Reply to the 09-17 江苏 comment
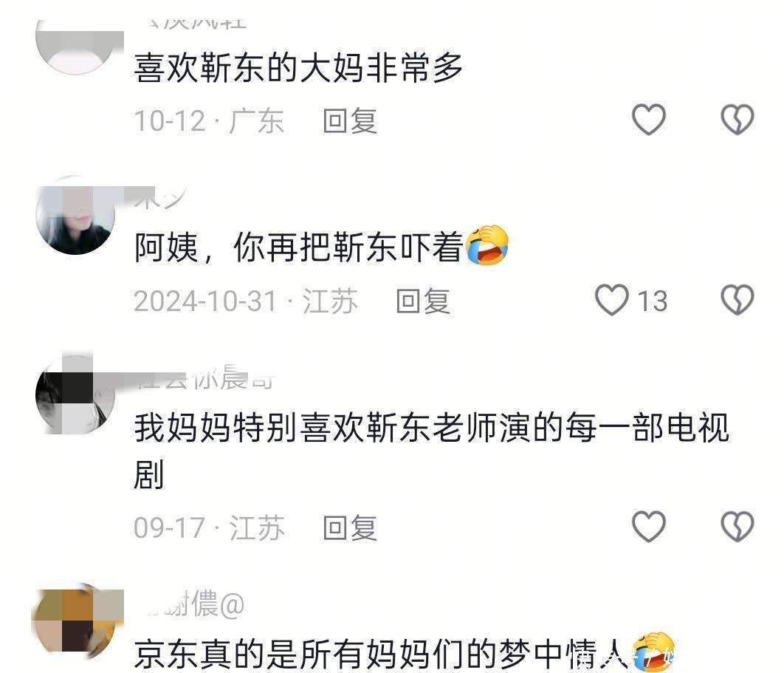Image resolution: width=784 pixels, height=673 pixels. [x=349, y=528]
